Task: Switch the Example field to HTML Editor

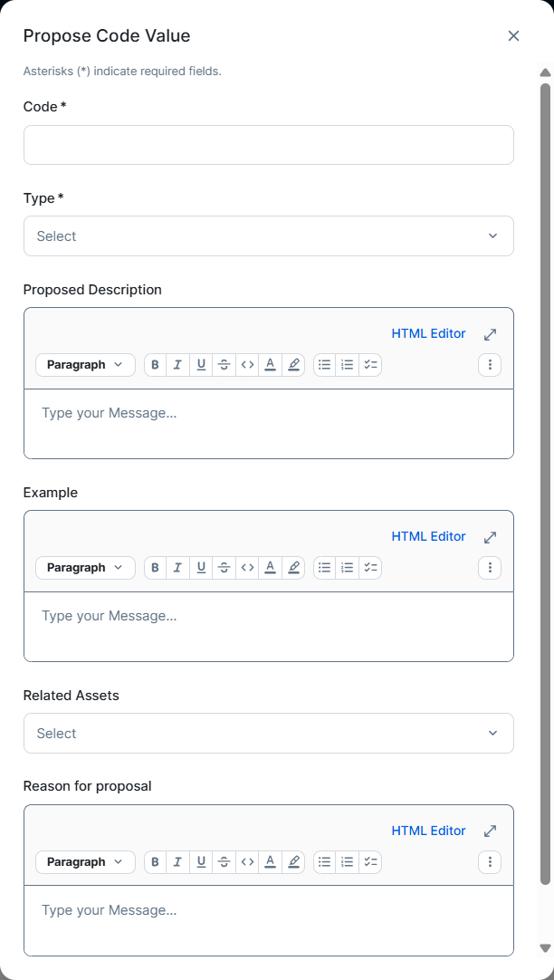Action: (x=428, y=537)
